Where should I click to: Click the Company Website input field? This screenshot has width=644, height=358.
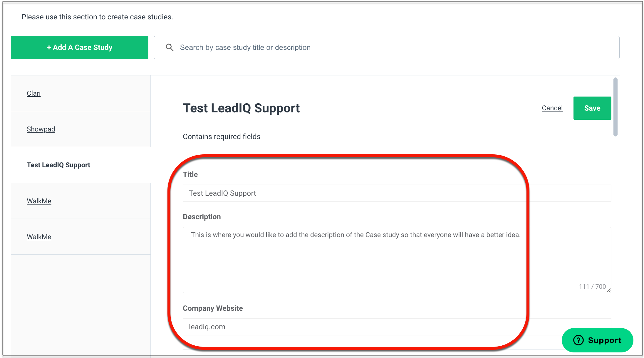(397, 327)
